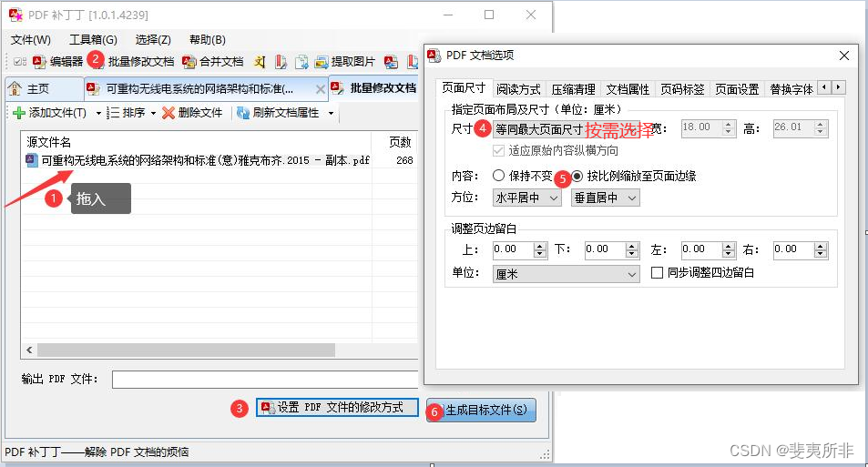This screenshot has width=868, height=467.
Task: Select 替换字体 dialog tab
Action: click(791, 89)
